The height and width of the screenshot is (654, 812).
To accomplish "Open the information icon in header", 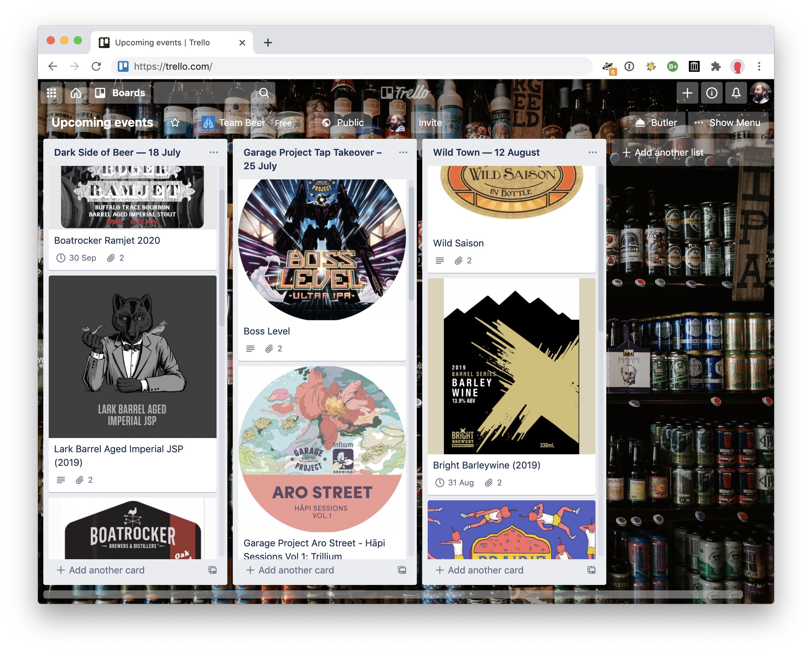I will coord(712,93).
